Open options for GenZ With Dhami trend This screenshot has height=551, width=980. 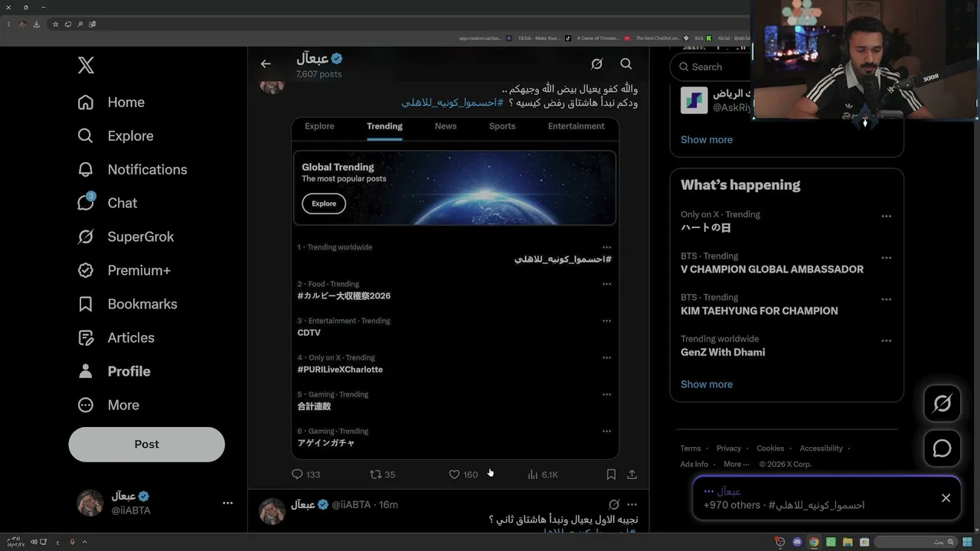(886, 341)
